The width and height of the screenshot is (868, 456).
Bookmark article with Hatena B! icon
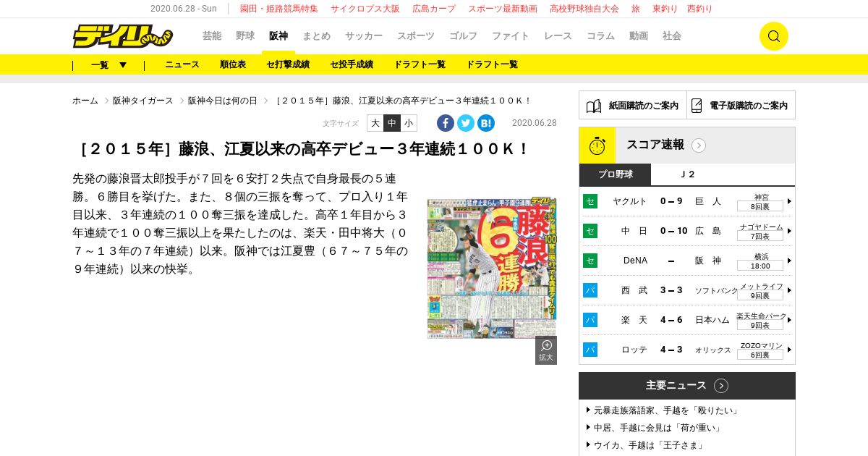click(x=486, y=123)
